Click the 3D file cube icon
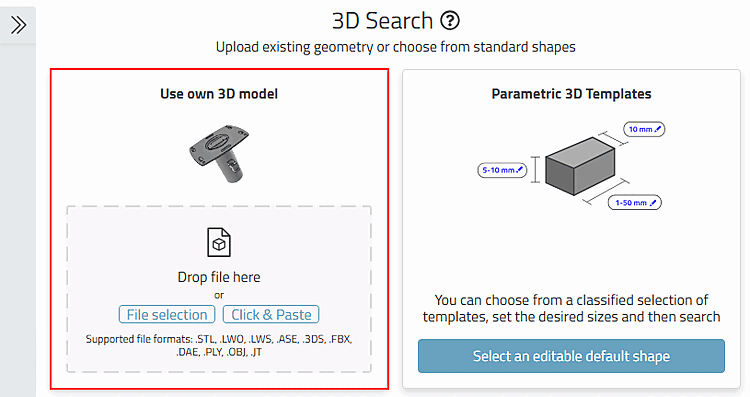The height and width of the screenshot is (397, 750). click(x=219, y=243)
